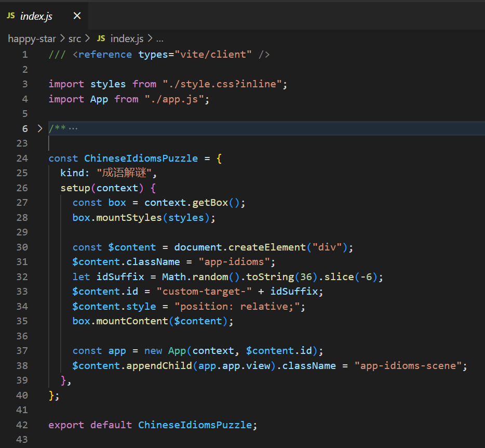
Task: Click the "app-idioms" string on line 31
Action: pos(234,262)
